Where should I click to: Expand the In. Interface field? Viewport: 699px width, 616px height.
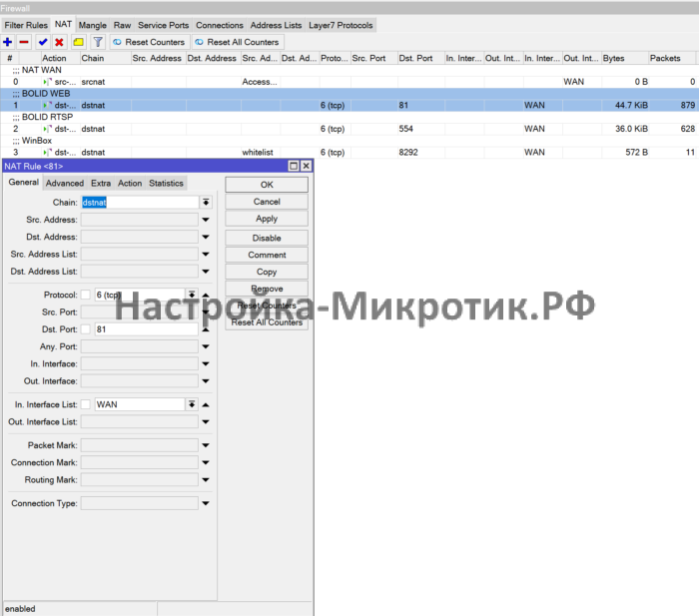[x=206, y=363]
